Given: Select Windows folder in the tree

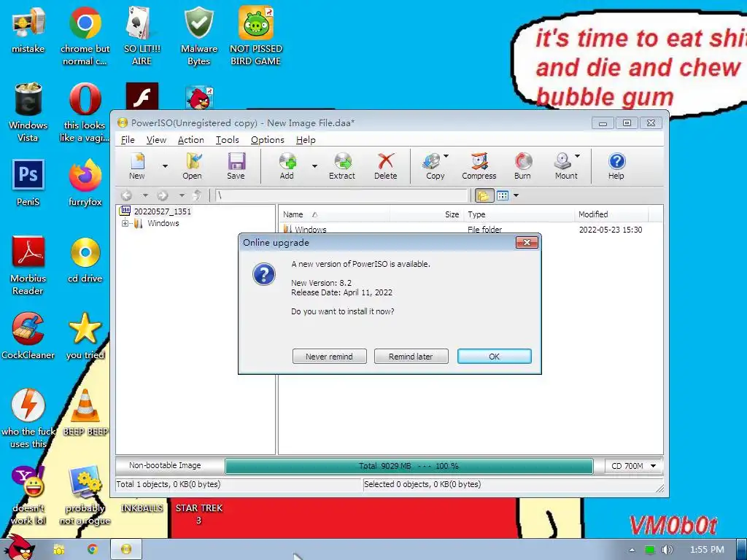Looking at the screenshot, I should (163, 223).
